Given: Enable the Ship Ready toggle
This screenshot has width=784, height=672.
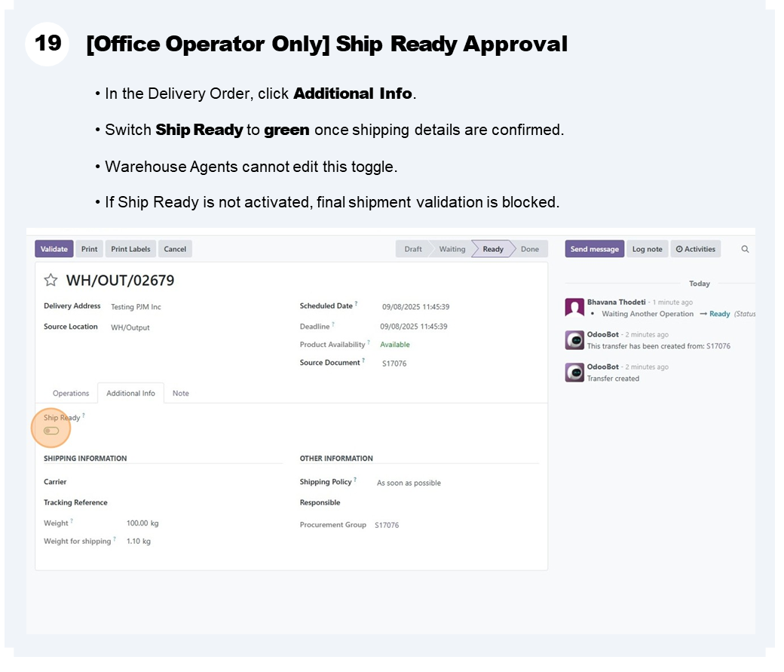Looking at the screenshot, I should [x=51, y=431].
